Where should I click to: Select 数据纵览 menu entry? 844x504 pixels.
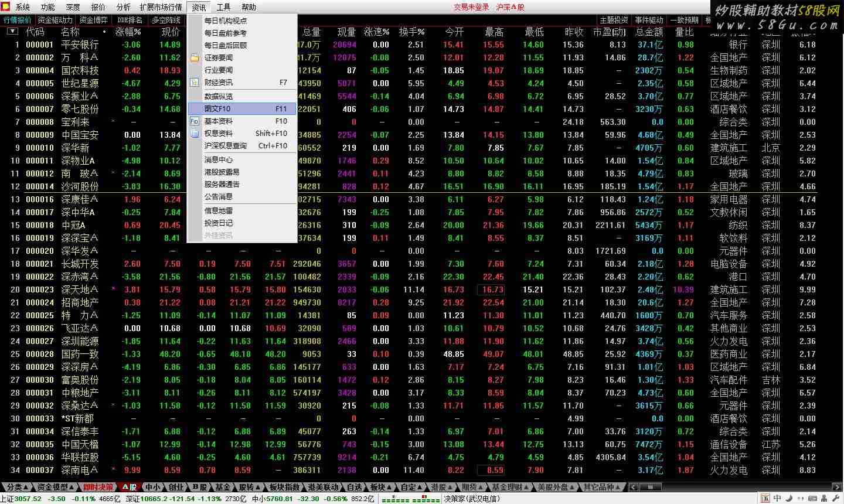click(242, 96)
